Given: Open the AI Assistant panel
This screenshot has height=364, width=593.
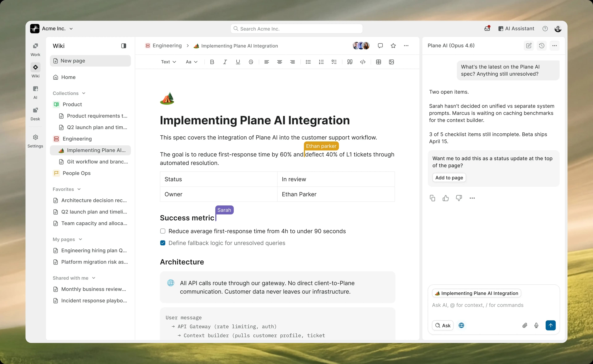Looking at the screenshot, I should [516, 29].
